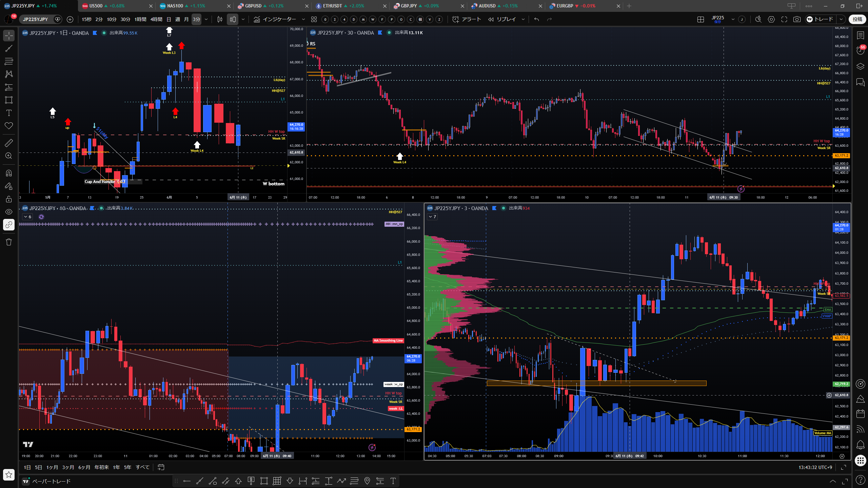
Task: Open the timeframe dropdown arrow after 3分
Action: (x=206, y=19)
